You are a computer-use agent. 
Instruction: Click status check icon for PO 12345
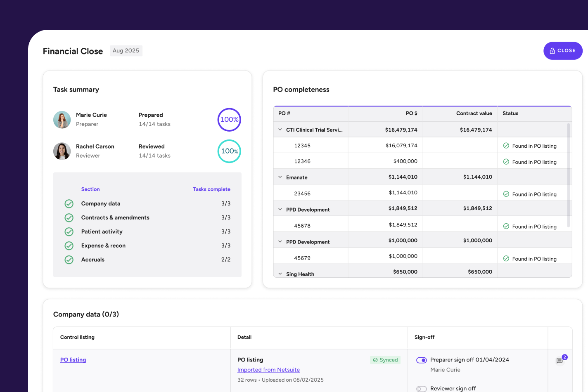(506, 146)
